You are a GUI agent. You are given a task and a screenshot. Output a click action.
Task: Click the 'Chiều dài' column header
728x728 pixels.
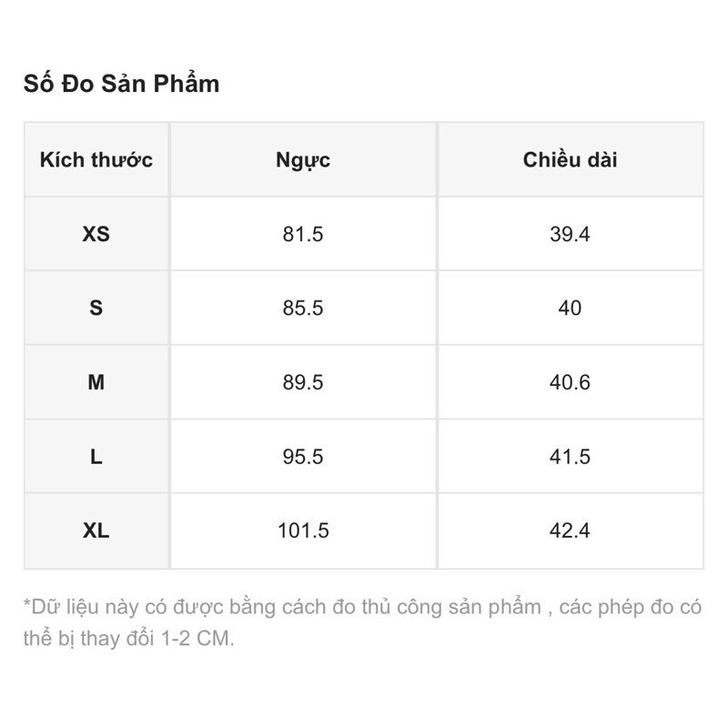(x=571, y=160)
